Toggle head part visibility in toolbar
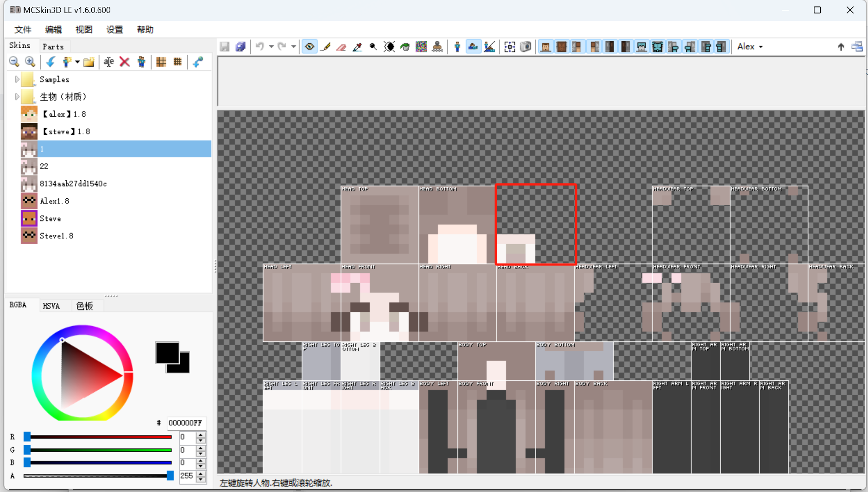 point(546,47)
